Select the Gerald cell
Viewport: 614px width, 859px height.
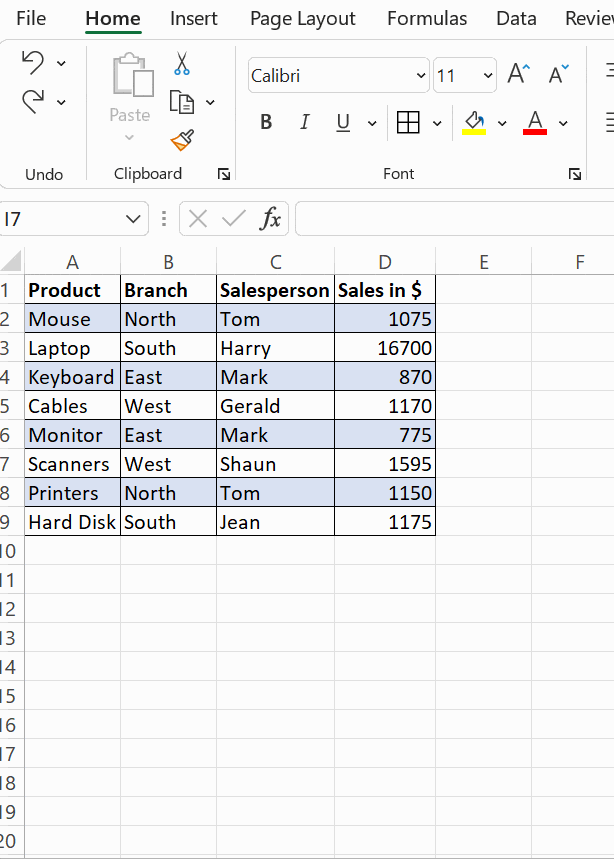276,406
